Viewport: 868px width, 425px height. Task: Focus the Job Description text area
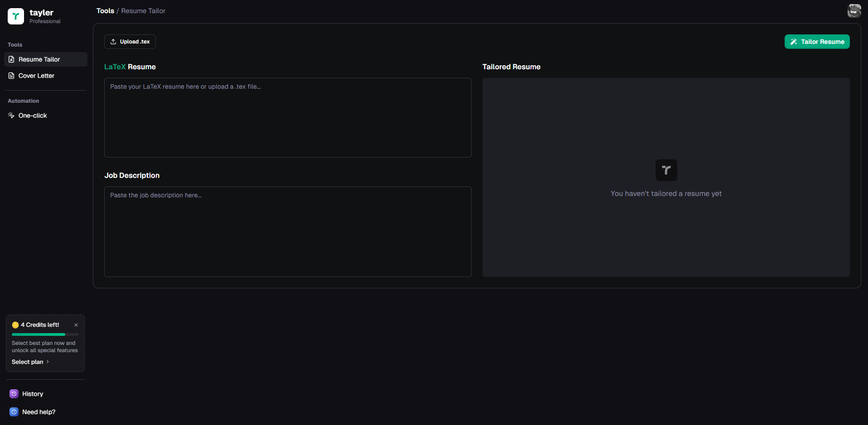(x=288, y=232)
